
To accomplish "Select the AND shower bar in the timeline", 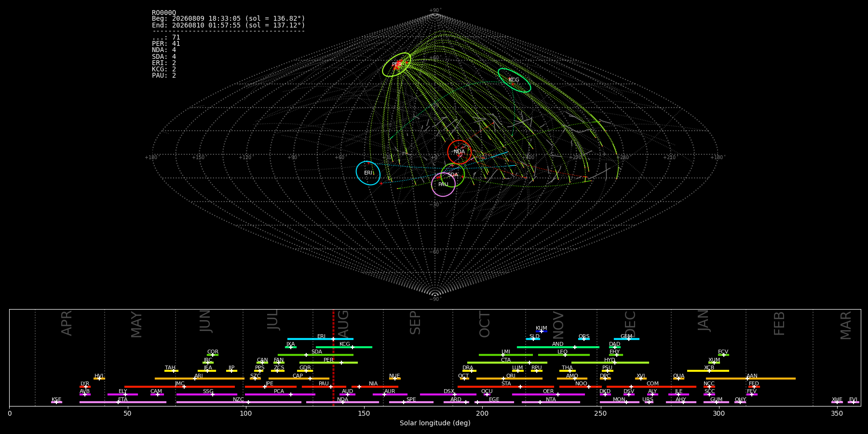I will coord(558,347).
